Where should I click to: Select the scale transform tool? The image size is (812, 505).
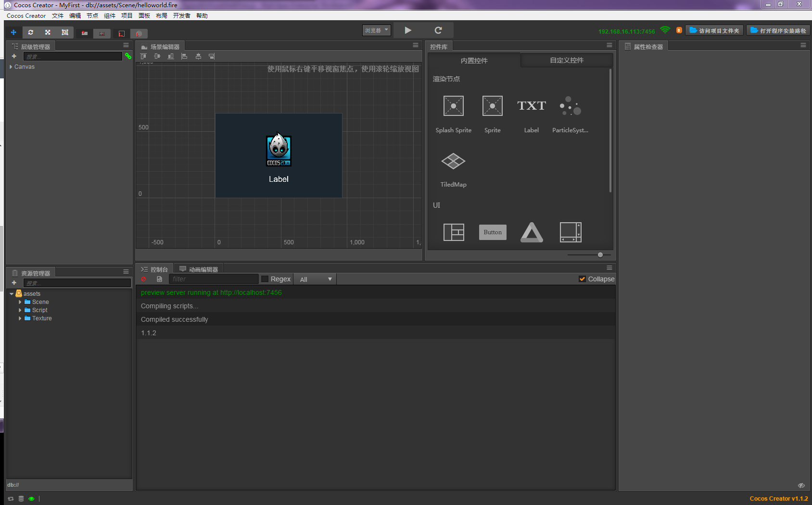pyautogui.click(x=48, y=32)
